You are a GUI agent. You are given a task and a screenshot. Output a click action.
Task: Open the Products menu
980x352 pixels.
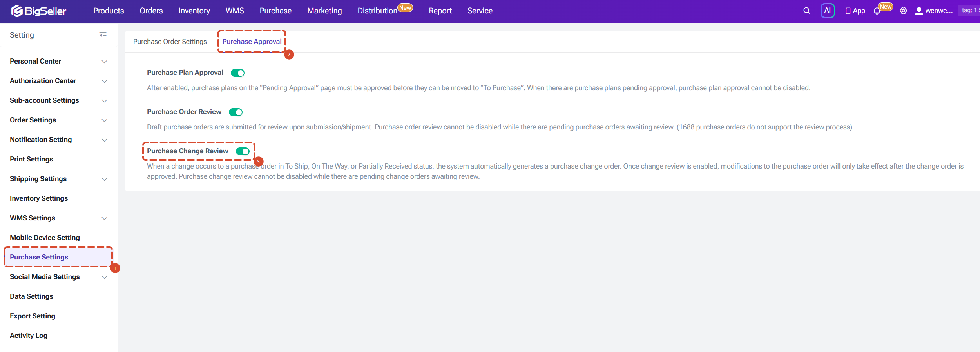109,11
